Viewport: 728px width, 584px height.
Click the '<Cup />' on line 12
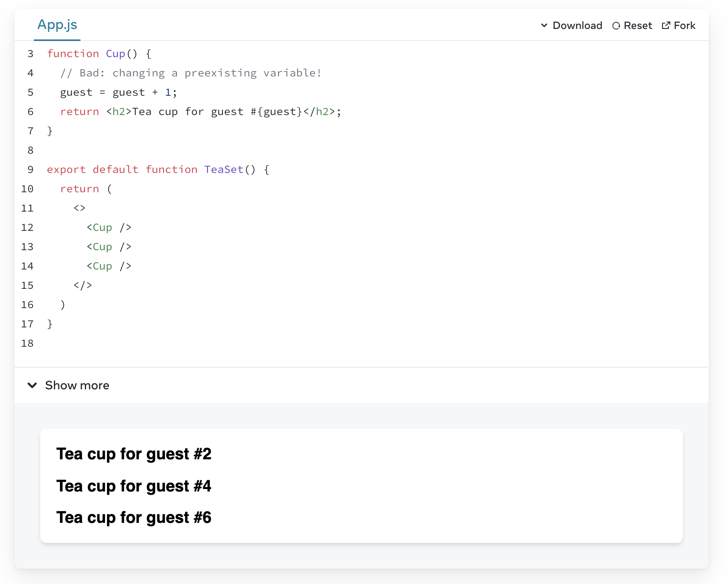point(109,227)
